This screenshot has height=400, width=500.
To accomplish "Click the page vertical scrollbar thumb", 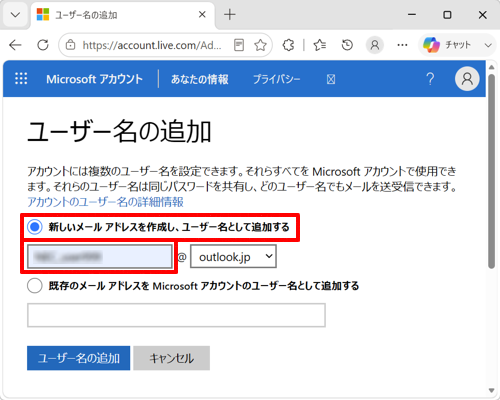I will tap(492, 171).
